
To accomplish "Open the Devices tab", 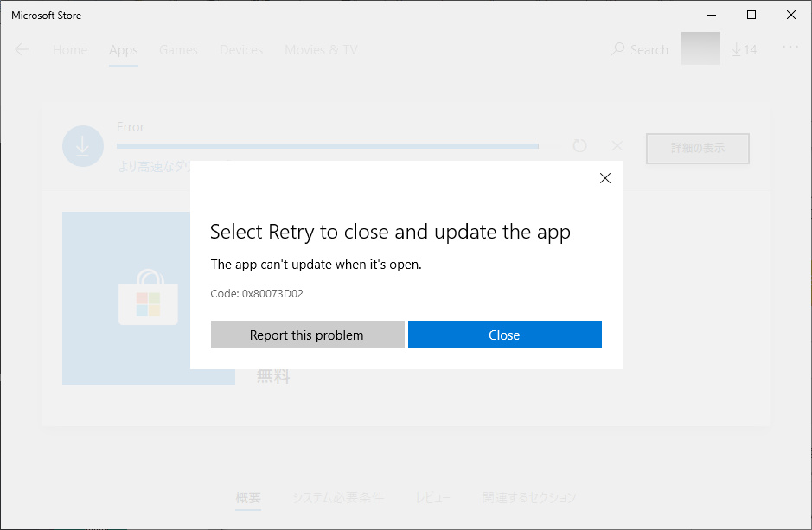I will (x=241, y=50).
